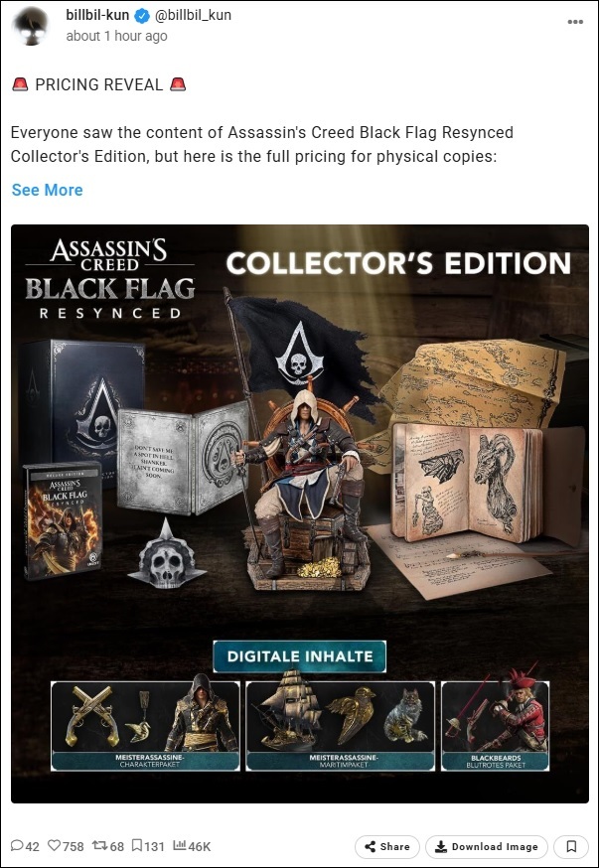Open the @billbil_kun handle link
Screen dimensions: 600x868
pyautogui.click(x=192, y=16)
